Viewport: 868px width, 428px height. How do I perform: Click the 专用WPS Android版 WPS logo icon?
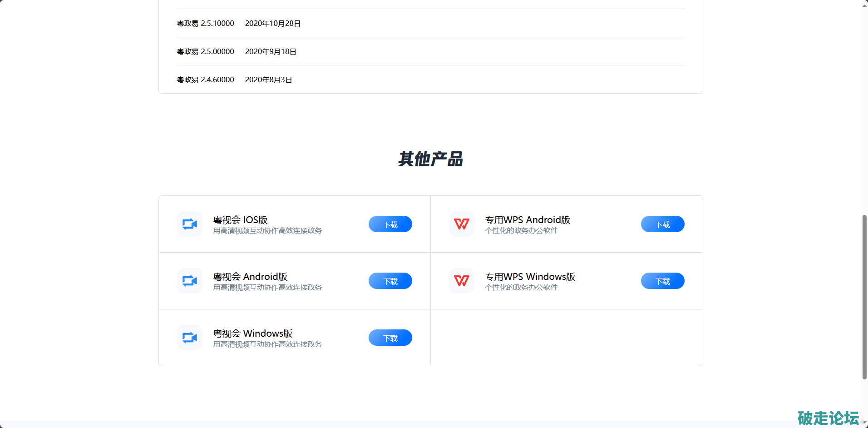(x=462, y=224)
